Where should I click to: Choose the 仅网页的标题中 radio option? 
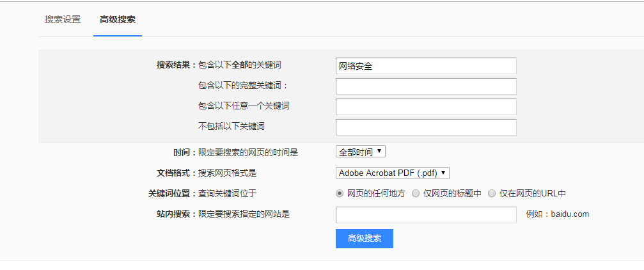coord(416,193)
